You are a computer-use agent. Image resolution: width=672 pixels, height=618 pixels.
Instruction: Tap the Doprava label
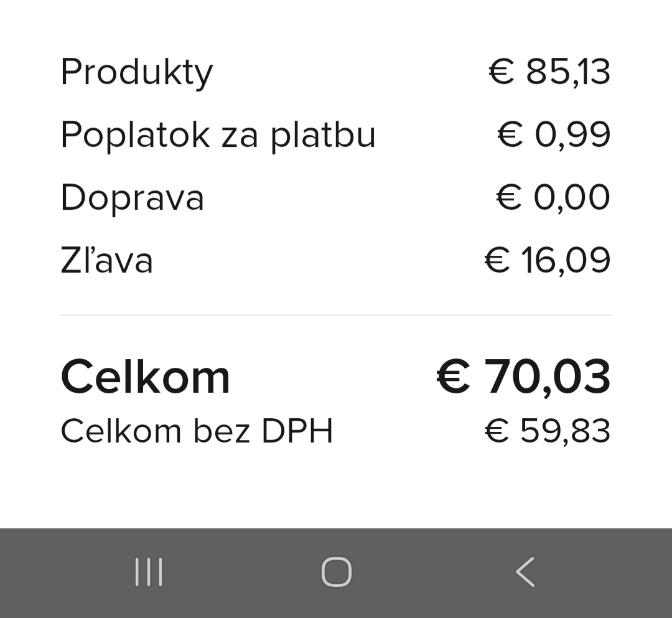[132, 199]
